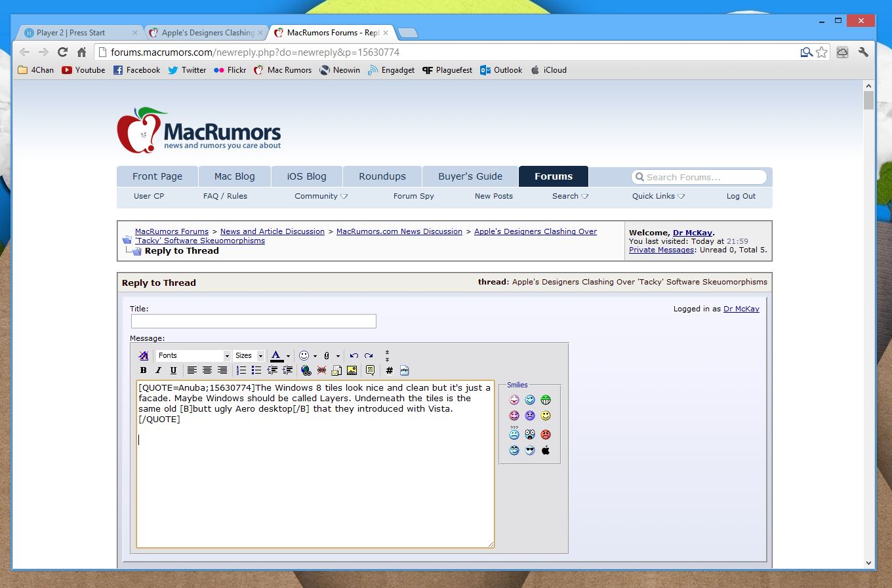Open the smilies dropdown arrow in toolbar
Viewport: 892px width, 588px height.
pos(315,356)
